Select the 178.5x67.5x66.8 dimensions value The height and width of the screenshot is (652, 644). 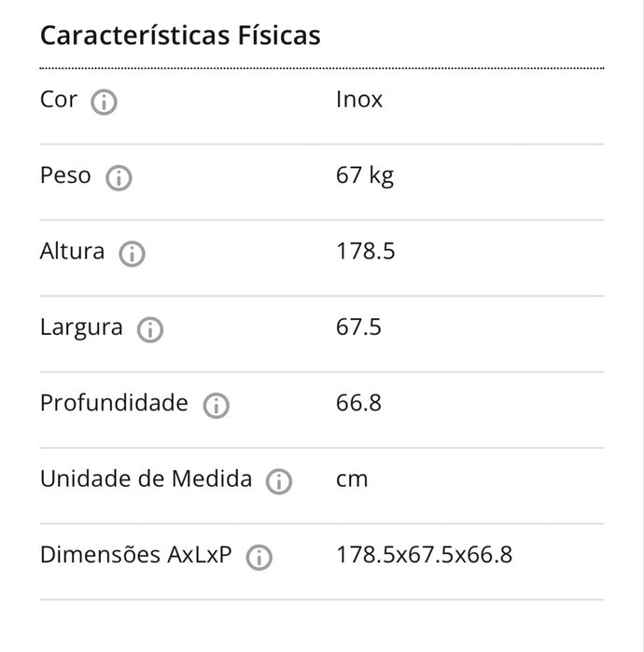click(x=424, y=555)
